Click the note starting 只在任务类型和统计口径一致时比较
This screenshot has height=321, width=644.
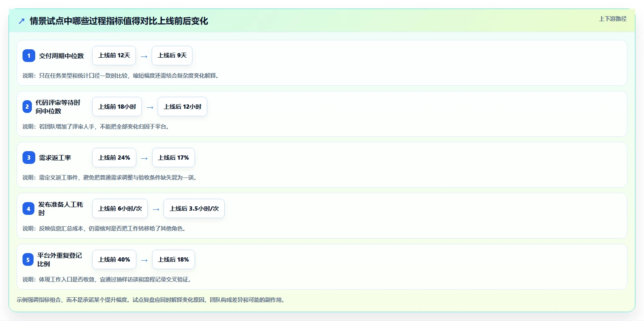[x=121, y=76]
